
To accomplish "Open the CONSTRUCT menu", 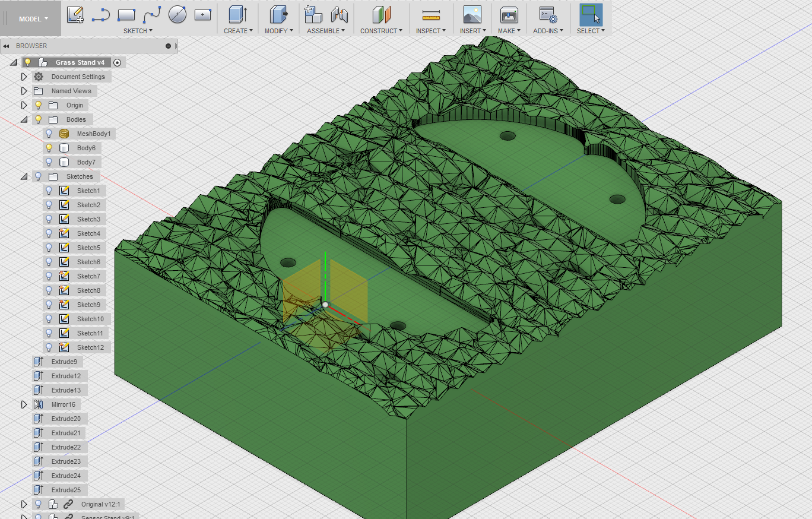I will [x=382, y=31].
